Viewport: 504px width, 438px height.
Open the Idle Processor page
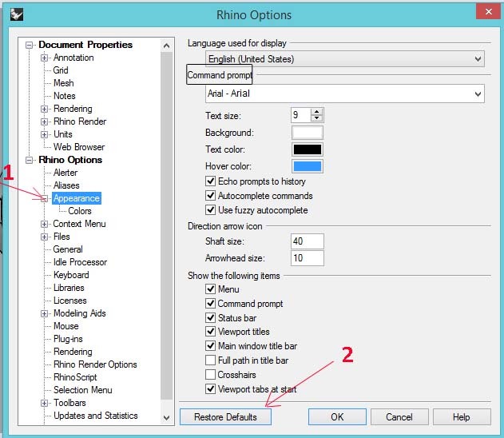[80, 262]
